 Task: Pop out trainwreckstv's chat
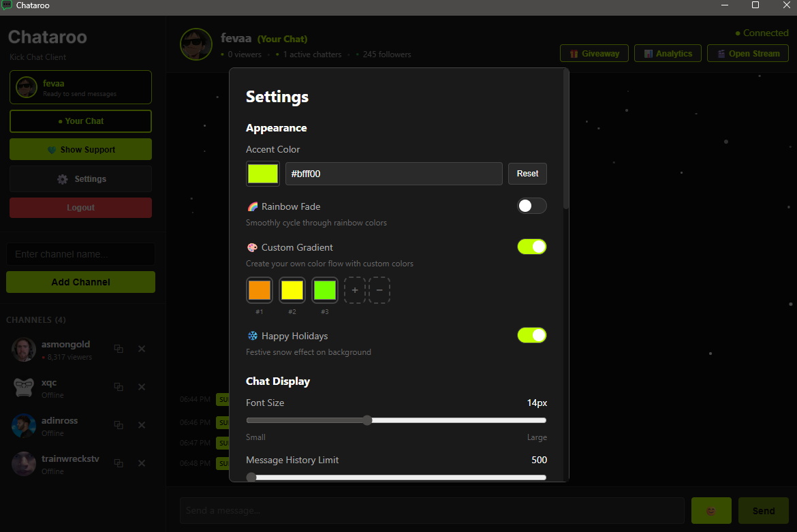tap(119, 463)
